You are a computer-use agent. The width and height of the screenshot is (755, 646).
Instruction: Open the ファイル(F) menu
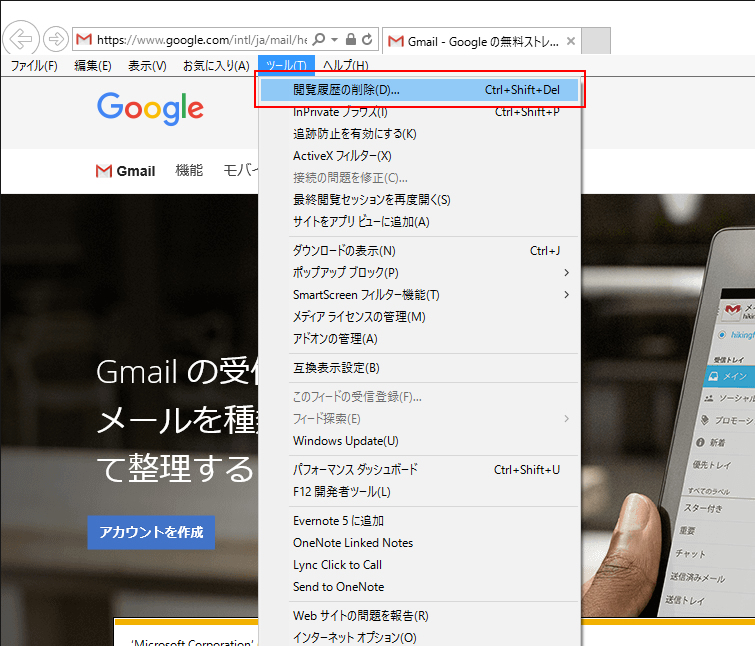click(34, 65)
